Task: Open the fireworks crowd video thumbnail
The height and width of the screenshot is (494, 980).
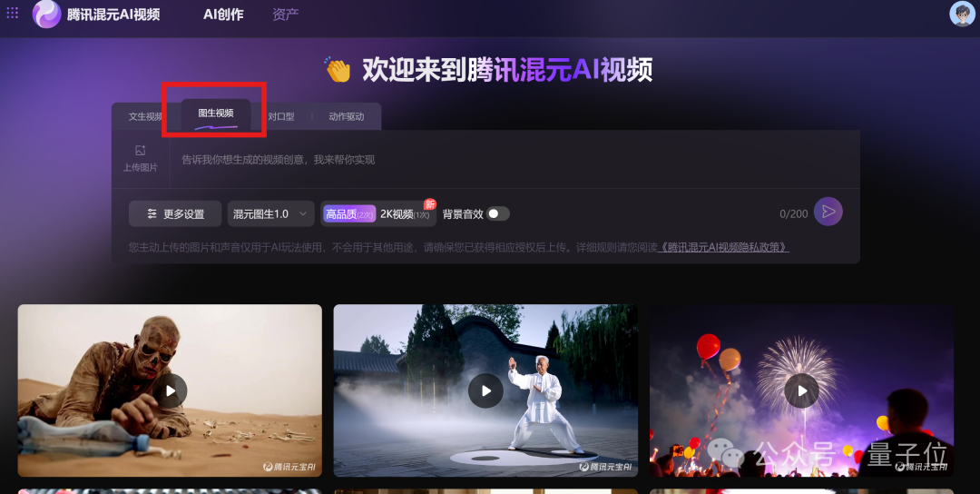Action: point(802,390)
